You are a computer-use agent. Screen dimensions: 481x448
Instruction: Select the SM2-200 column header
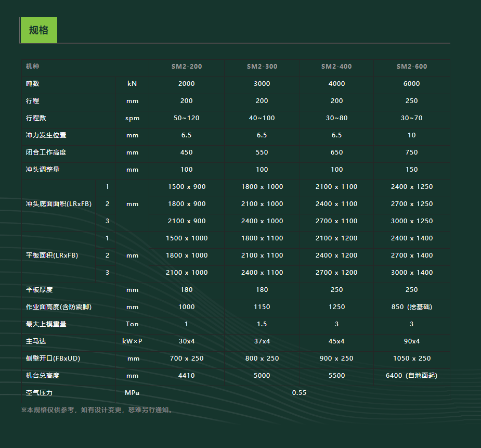[187, 67]
